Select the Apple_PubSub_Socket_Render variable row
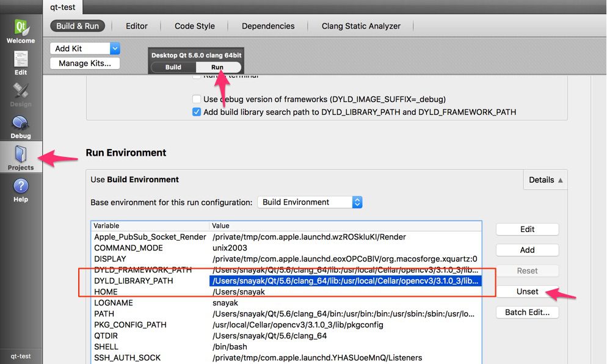 pyautogui.click(x=286, y=237)
